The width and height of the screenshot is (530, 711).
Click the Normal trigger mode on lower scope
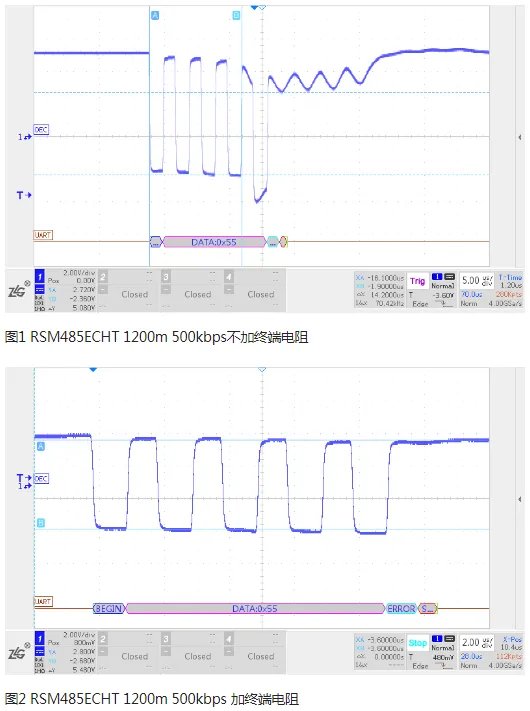(x=442, y=648)
